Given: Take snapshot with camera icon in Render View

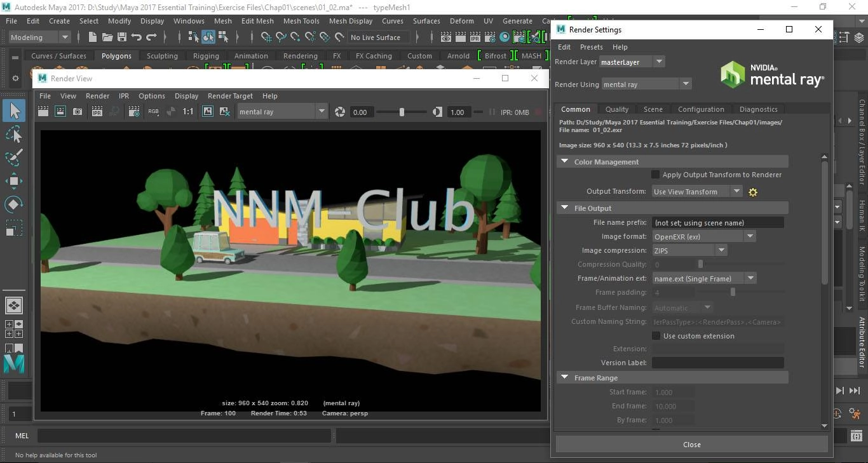Looking at the screenshot, I should (x=78, y=112).
